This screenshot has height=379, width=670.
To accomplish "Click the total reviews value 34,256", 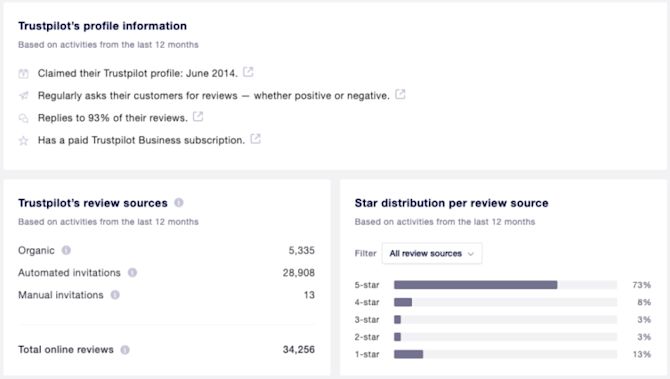I will [299, 350].
